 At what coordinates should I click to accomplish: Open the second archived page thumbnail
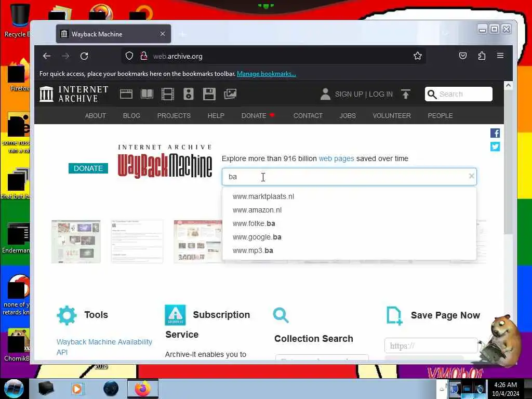tap(137, 242)
